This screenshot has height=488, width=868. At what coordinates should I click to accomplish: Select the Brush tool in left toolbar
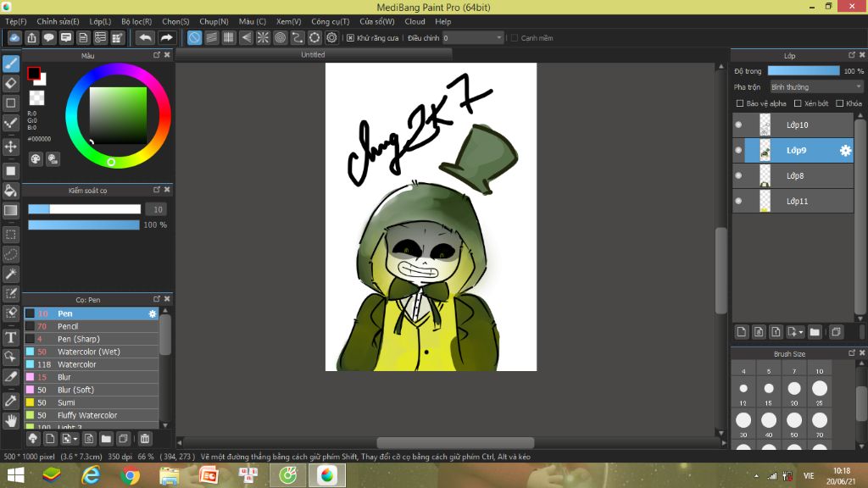(x=10, y=64)
